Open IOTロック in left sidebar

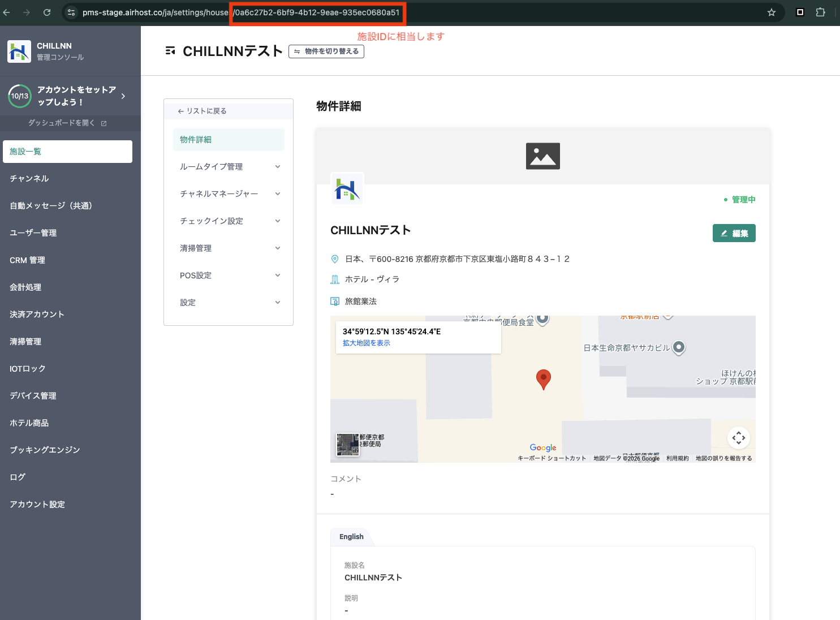67,369
